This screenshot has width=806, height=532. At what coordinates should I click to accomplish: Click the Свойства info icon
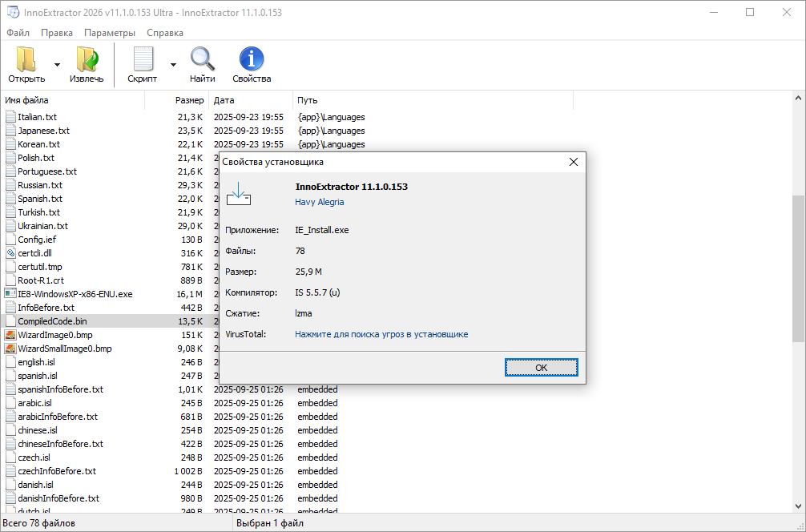point(252,60)
